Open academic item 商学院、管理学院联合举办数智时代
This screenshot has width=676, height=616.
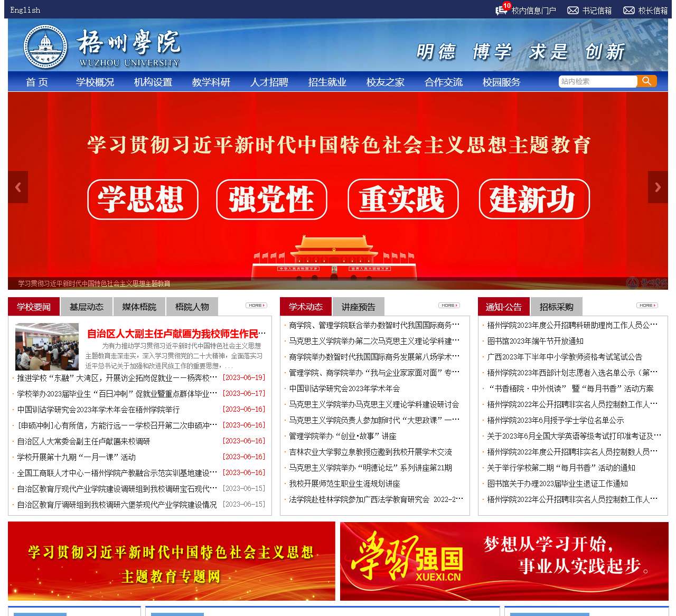point(374,325)
